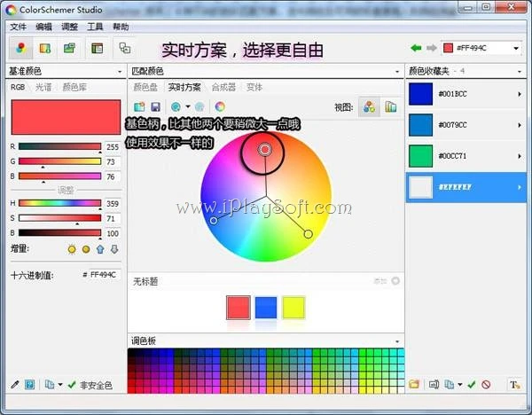Open the gallery browser toolbar icon
Image resolution: width=532 pixels, height=415 pixels.
69,48
